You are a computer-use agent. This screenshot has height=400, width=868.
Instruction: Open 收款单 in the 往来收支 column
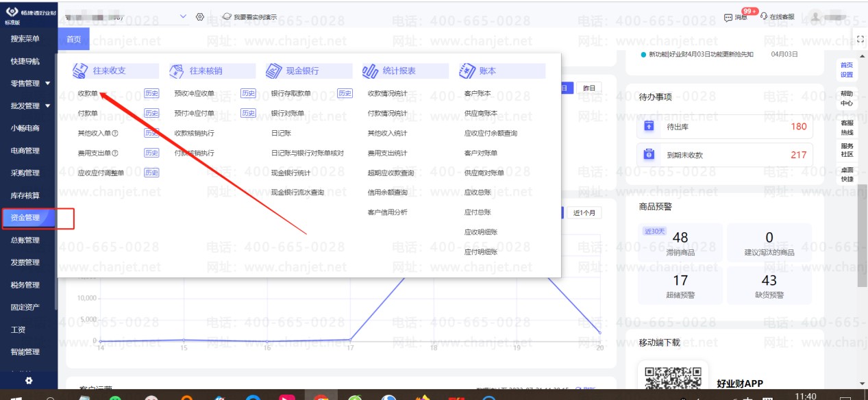(88, 93)
